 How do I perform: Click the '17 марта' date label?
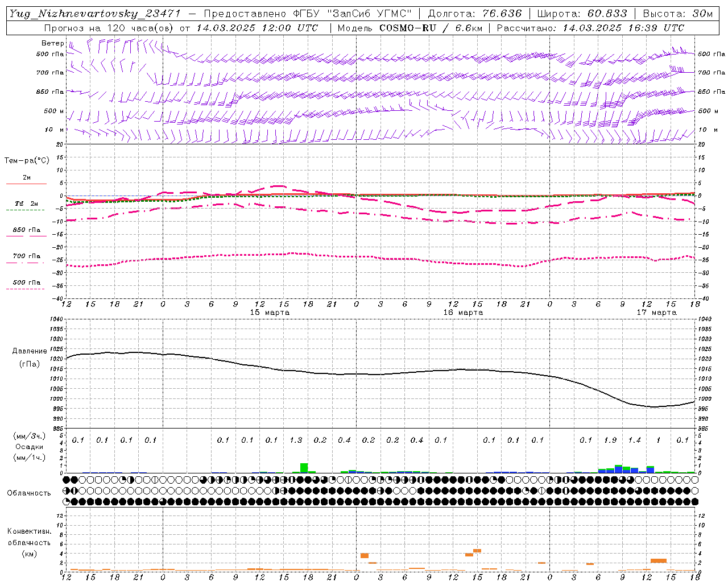[x=656, y=313]
